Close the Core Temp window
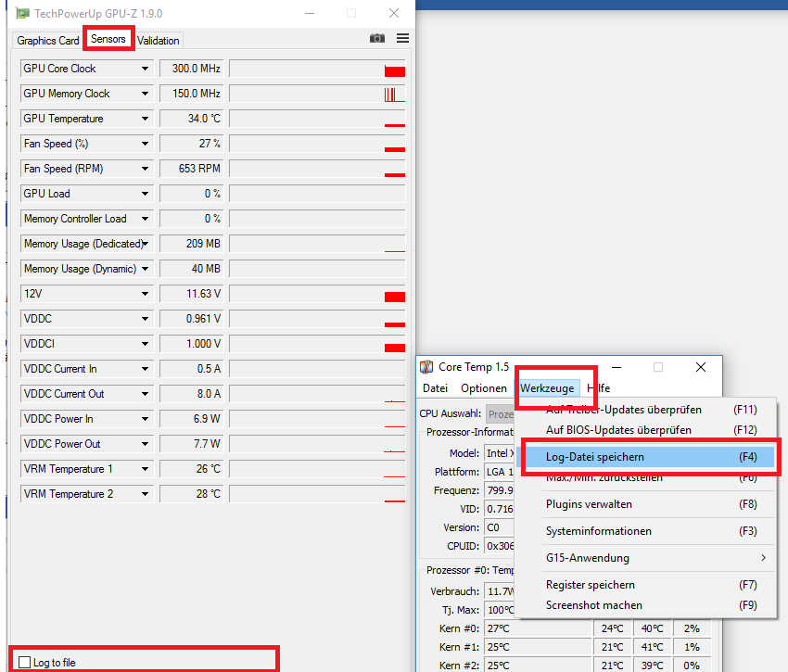The image size is (788, 672). 701,367
